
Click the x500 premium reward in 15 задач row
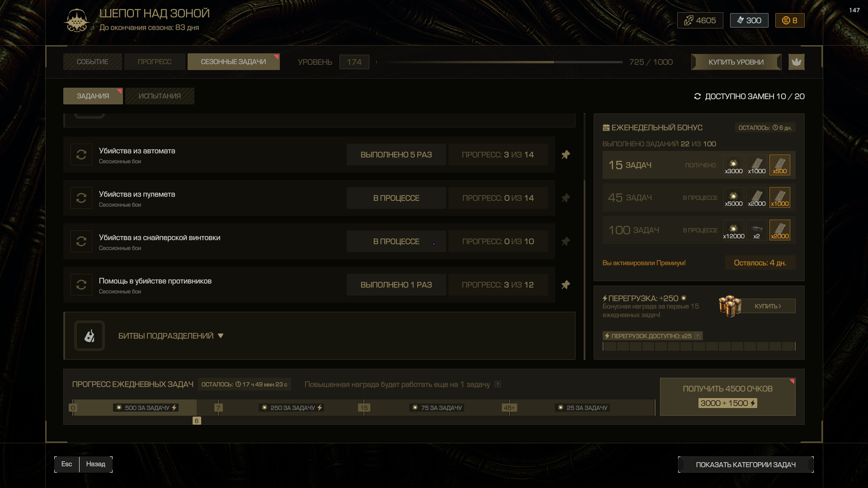click(x=780, y=165)
